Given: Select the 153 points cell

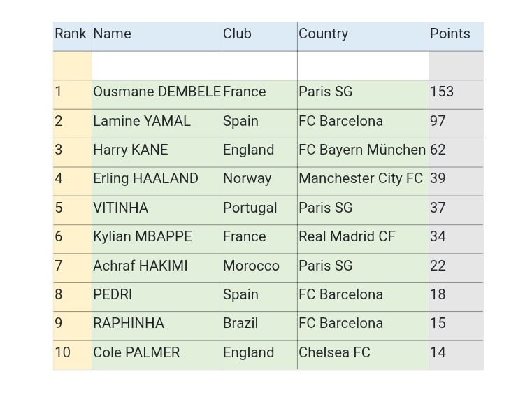Looking at the screenshot, I should pos(455,92).
